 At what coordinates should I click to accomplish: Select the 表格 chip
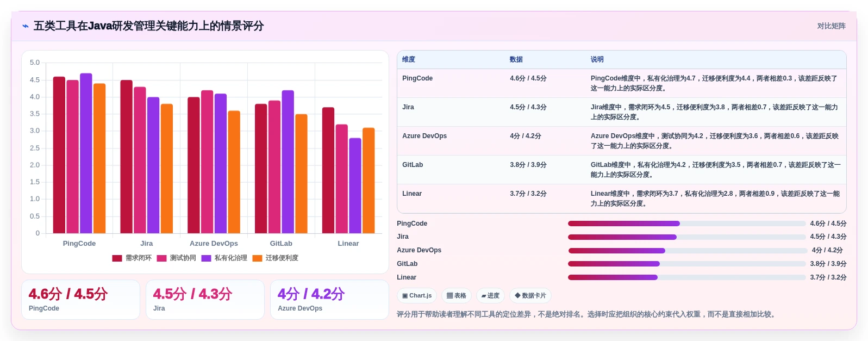pos(457,296)
